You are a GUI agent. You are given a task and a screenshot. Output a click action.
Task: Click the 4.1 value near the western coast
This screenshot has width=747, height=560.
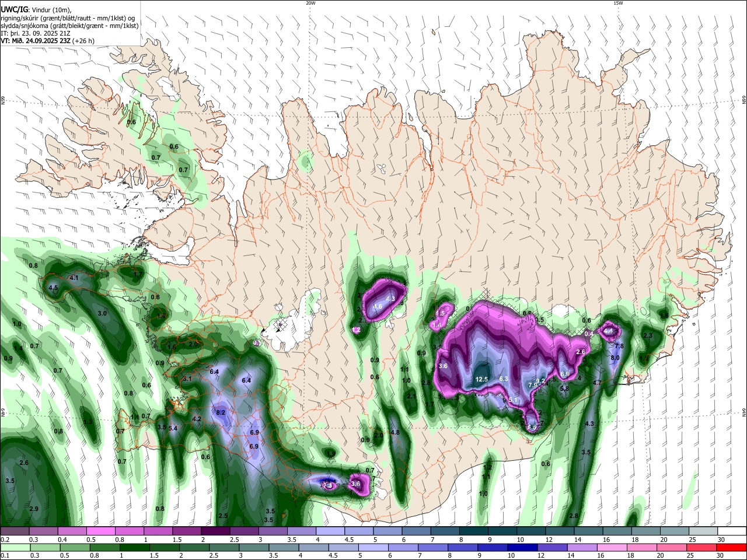pos(74,278)
